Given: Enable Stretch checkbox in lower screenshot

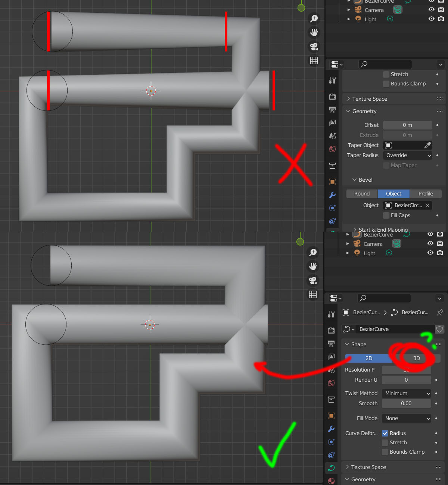Looking at the screenshot, I should click(385, 442).
